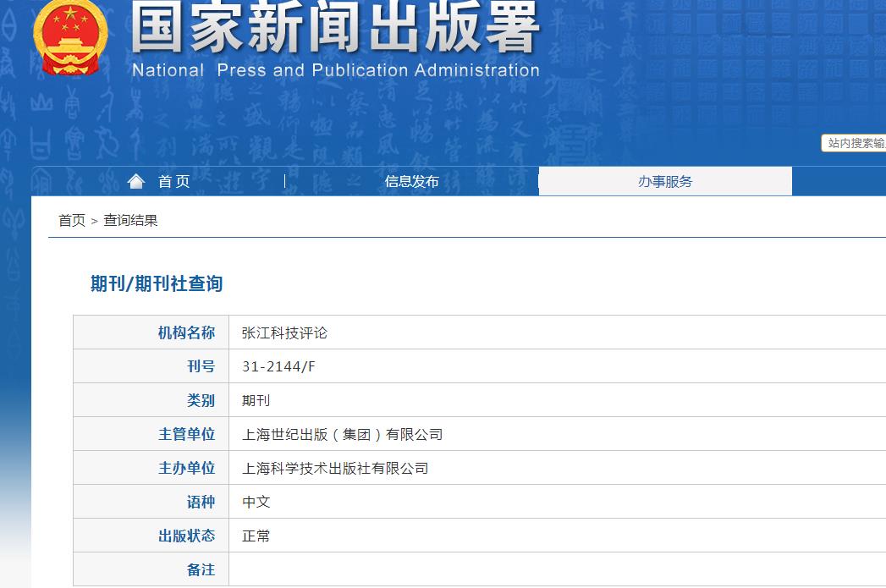Viewport: 886px width, 588px height.
Task: Open the 首页 navigation menu item
Action: point(173,182)
